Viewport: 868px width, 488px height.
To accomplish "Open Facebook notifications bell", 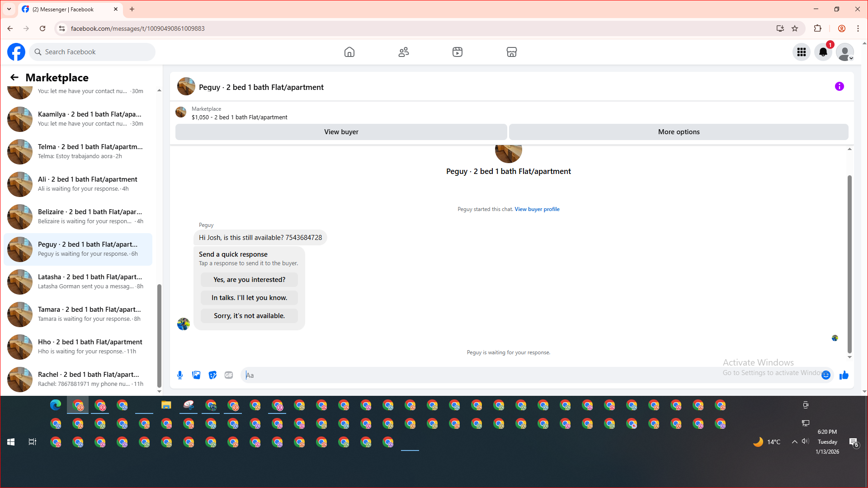I will coord(823,52).
